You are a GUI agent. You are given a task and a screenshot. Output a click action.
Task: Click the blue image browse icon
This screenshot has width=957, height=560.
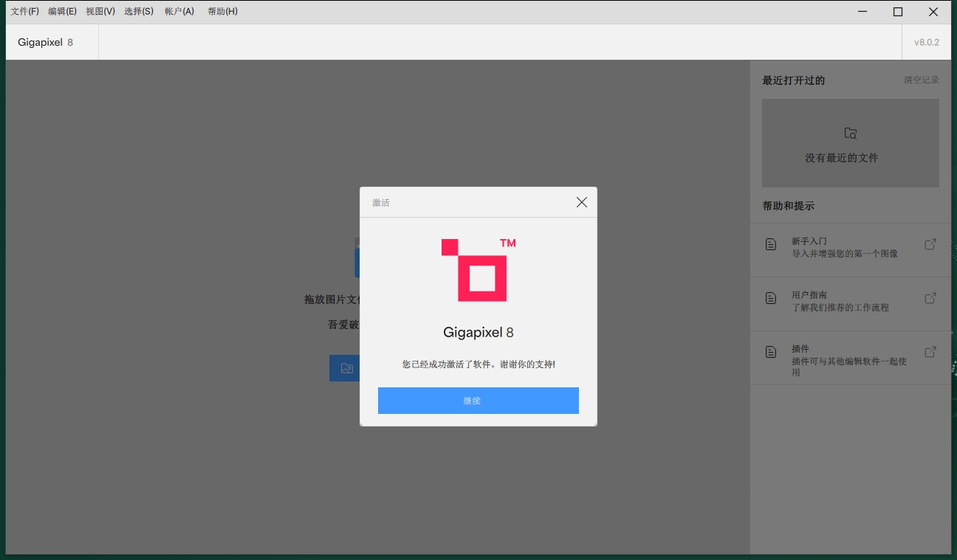pos(345,367)
